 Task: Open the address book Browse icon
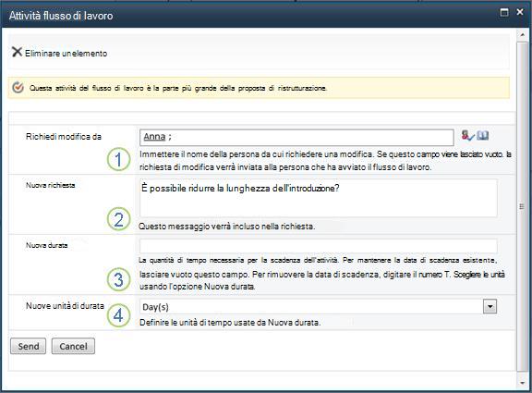482,136
